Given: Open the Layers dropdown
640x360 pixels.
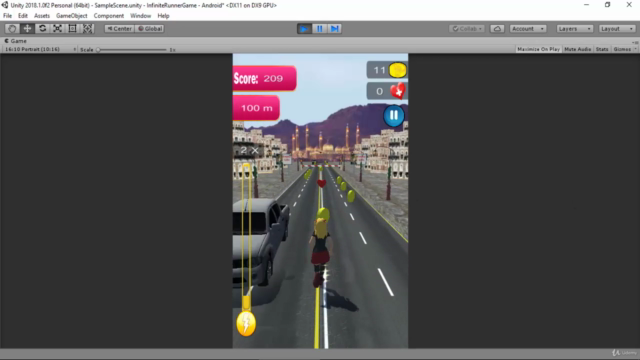Looking at the screenshot, I should 574,29.
